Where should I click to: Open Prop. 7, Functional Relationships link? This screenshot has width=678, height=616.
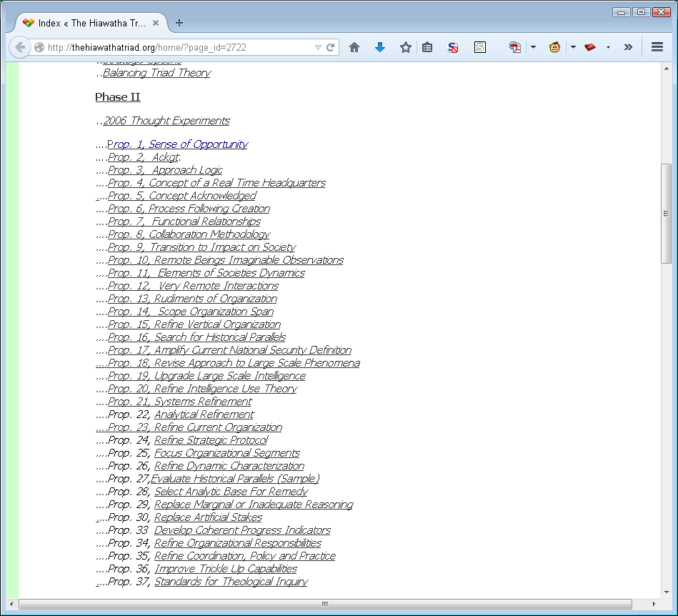click(184, 222)
